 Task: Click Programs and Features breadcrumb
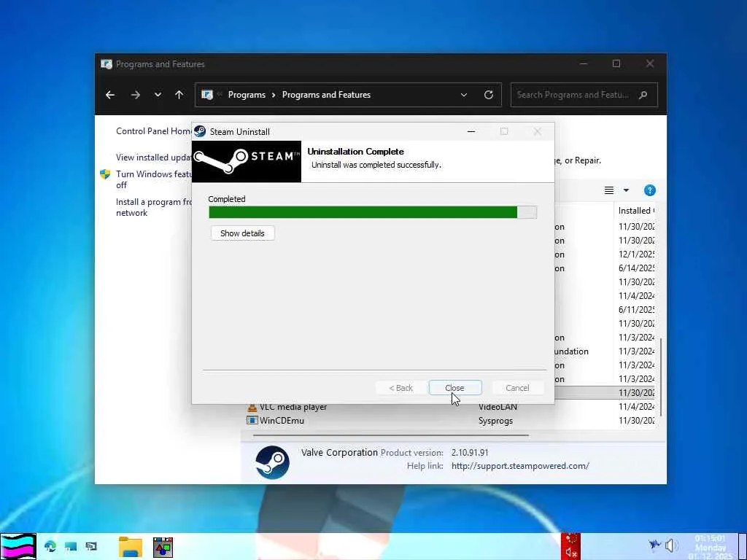click(326, 95)
